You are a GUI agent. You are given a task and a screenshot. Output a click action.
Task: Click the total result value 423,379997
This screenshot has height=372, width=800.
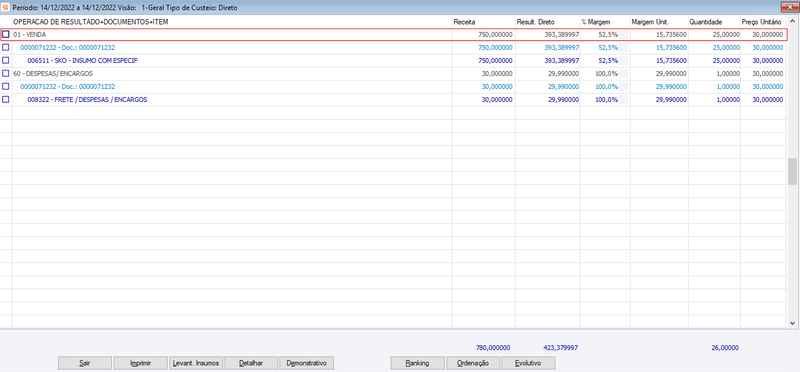561,348
